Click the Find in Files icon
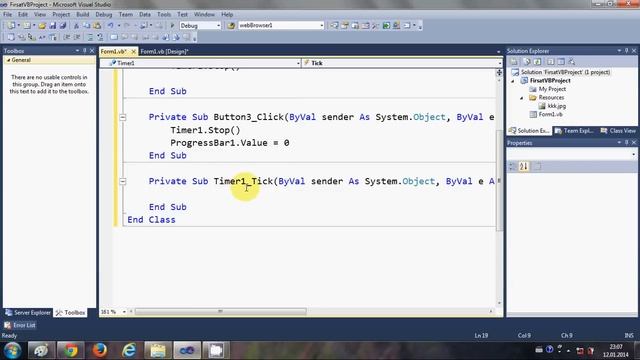 click(231, 26)
